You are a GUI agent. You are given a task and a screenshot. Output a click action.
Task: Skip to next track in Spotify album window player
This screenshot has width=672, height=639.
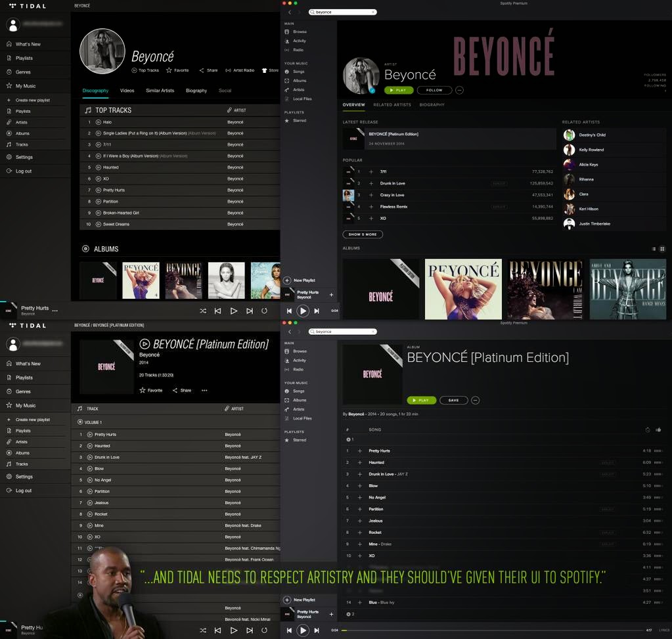pyautogui.click(x=317, y=630)
